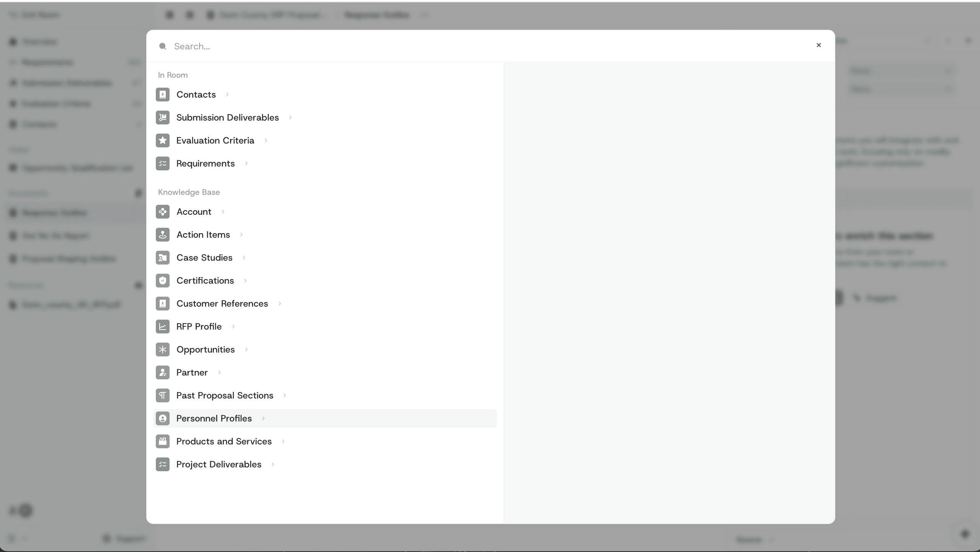This screenshot has width=980, height=552.
Task: Click the Past Proposal Sections paragraph icon
Action: (163, 395)
